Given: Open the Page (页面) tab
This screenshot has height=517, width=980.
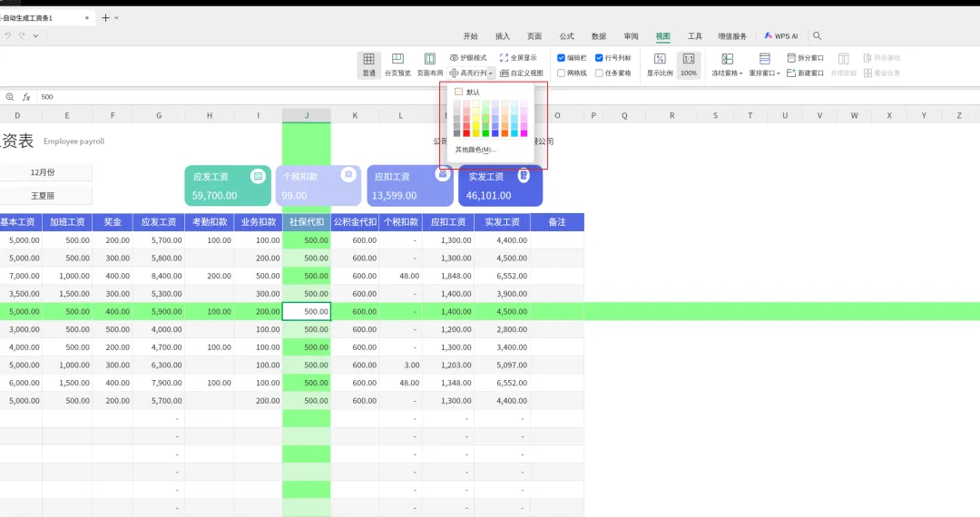Looking at the screenshot, I should pyautogui.click(x=534, y=36).
